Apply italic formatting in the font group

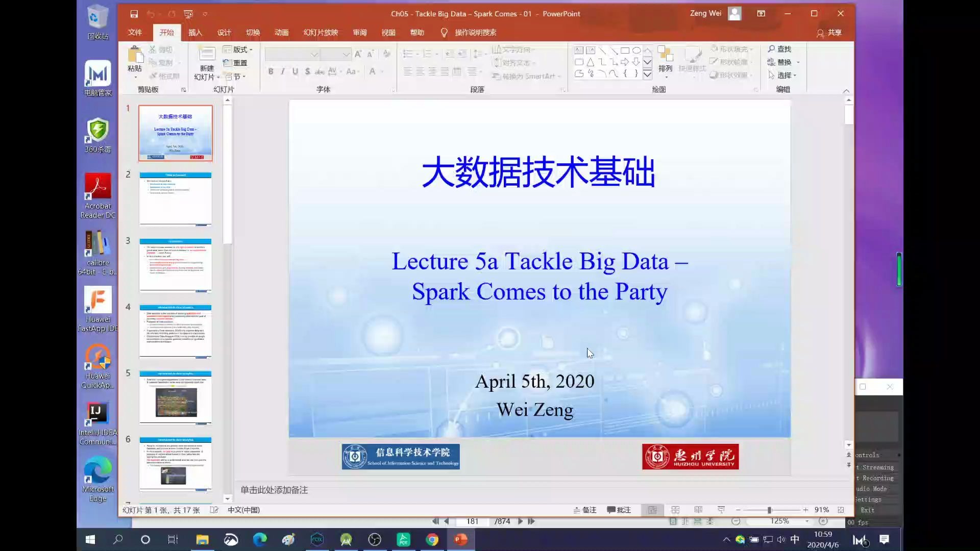click(283, 71)
